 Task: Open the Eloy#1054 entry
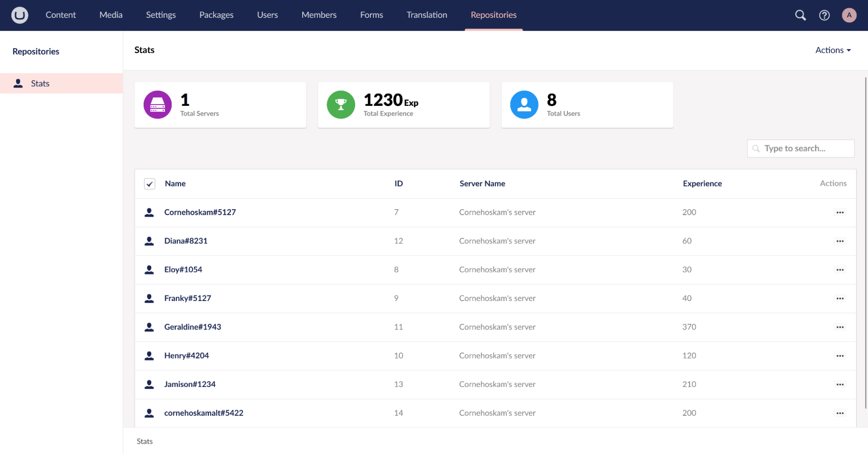tap(183, 269)
